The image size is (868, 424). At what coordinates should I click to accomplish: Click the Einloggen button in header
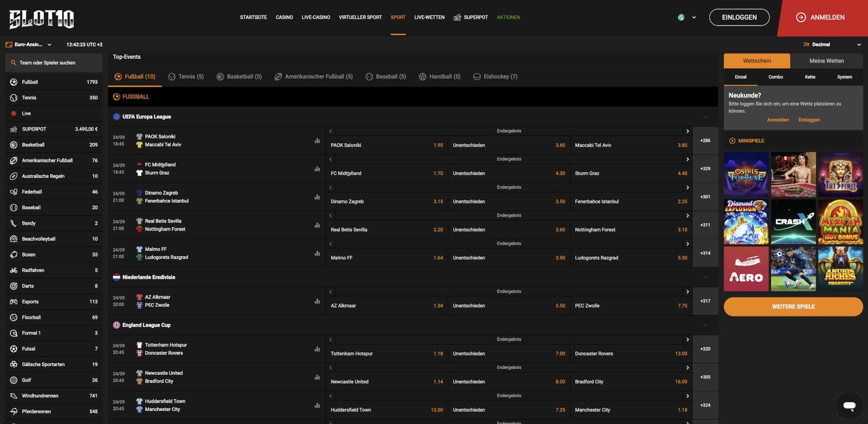pyautogui.click(x=739, y=17)
